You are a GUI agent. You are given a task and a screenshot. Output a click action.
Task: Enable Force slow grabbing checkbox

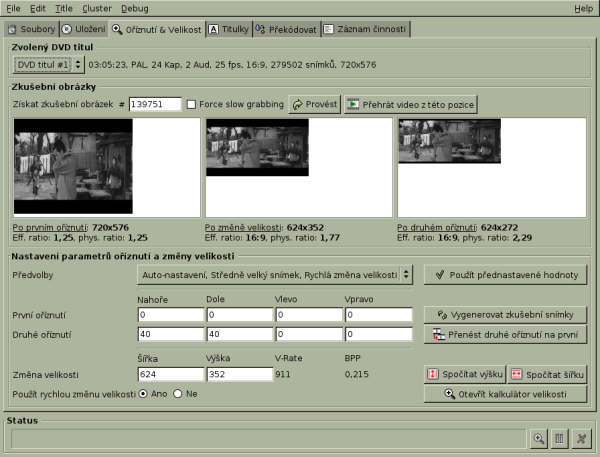tap(191, 104)
